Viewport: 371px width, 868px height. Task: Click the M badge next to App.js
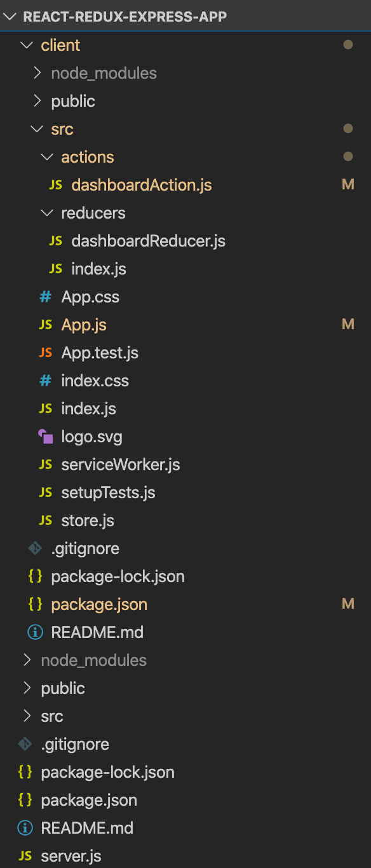pos(347,324)
